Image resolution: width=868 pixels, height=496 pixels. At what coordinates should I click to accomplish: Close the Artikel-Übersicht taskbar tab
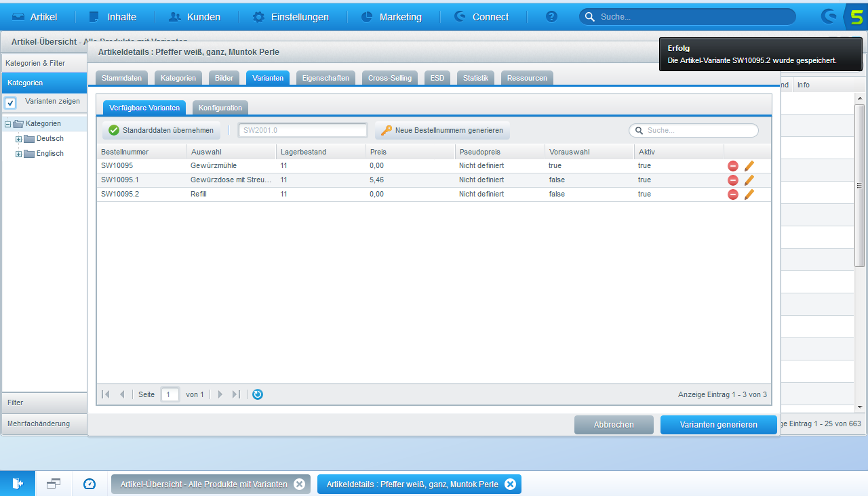(x=299, y=484)
